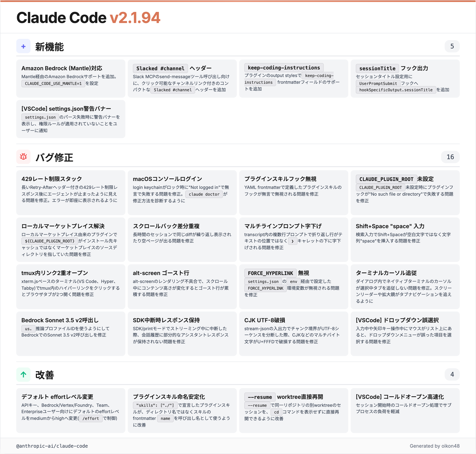
Task: Click the CLAUDE_CODE_USE_MANTLE=1 code tag
Action: click(53, 84)
